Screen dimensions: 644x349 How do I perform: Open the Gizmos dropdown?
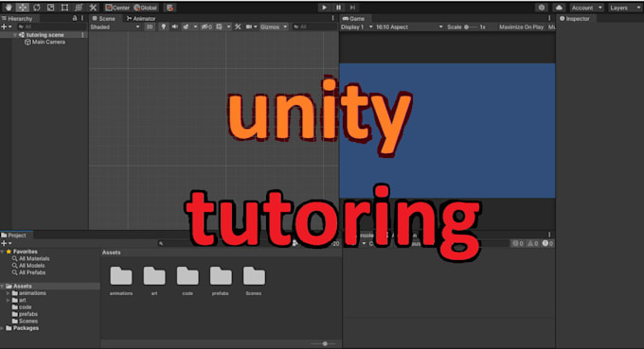pos(274,26)
